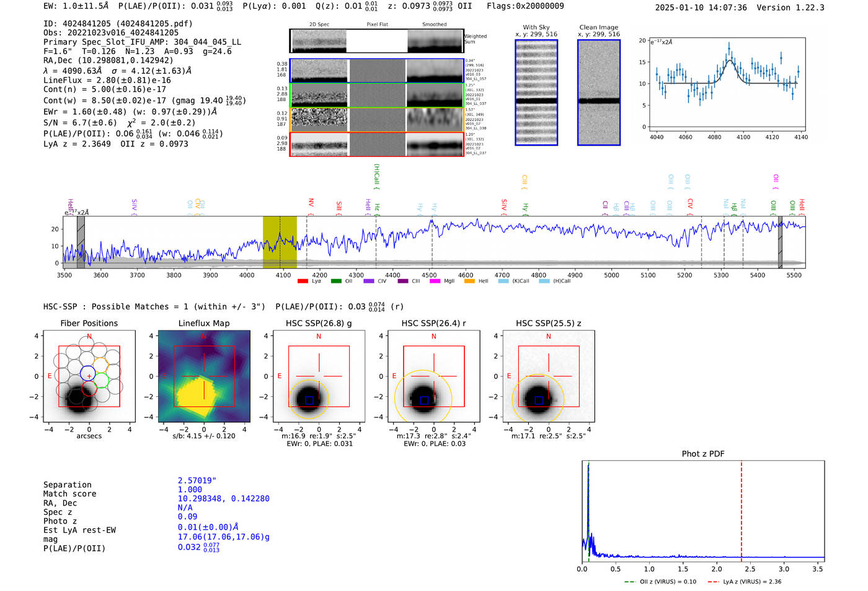
Task: Click the blue fiber circle in Fiber Positions
Action: click(87, 373)
